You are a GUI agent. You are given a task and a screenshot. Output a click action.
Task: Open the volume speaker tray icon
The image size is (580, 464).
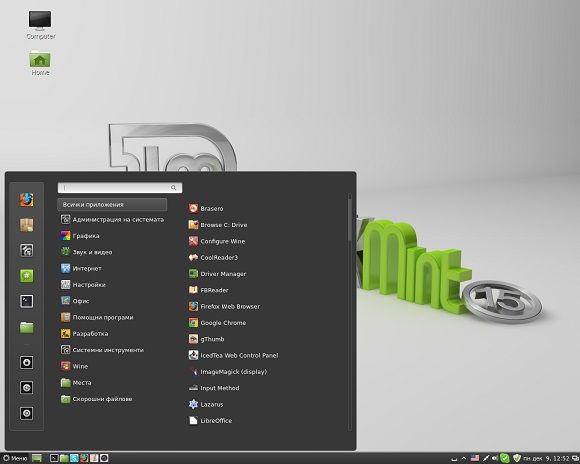coord(495,458)
